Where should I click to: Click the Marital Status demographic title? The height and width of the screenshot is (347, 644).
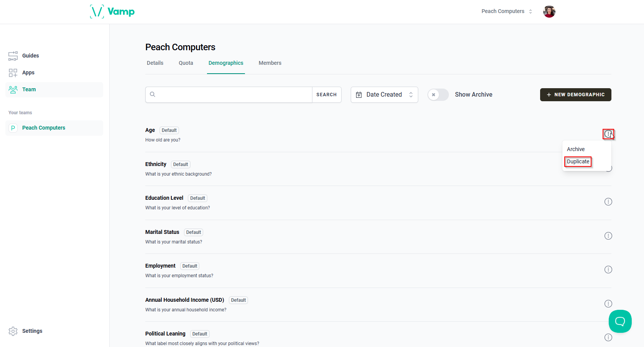(x=162, y=232)
